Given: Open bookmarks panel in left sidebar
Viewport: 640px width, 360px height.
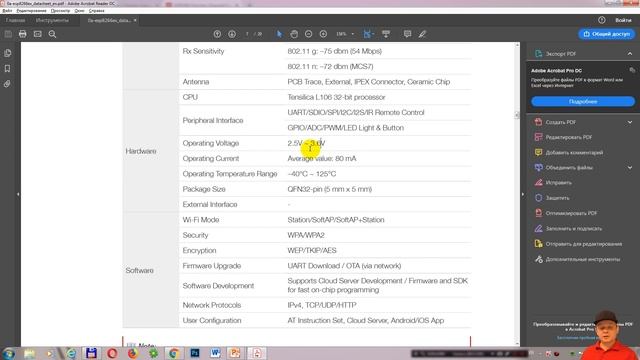Looking at the screenshot, I should [7, 69].
